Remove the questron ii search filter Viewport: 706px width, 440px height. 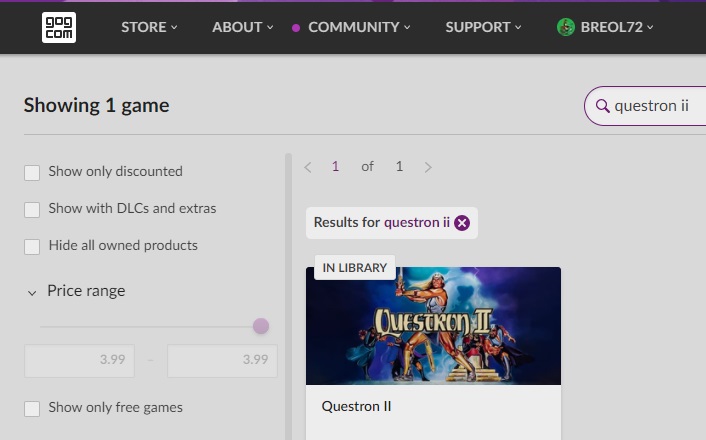click(462, 223)
